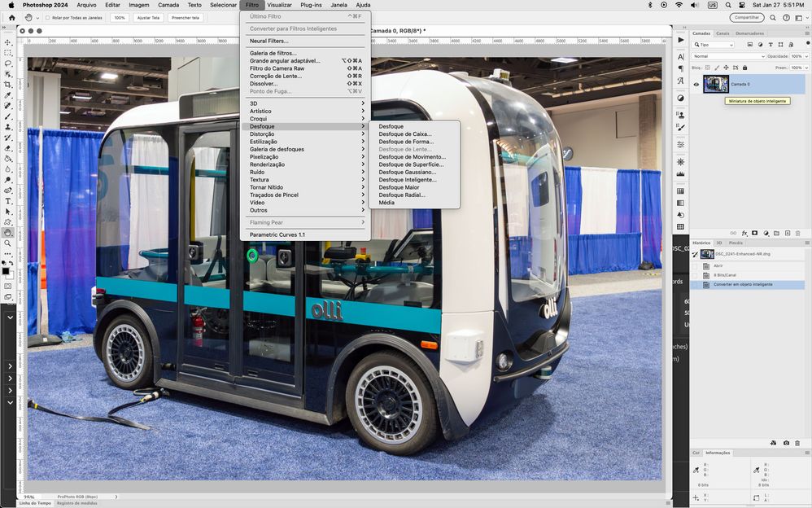812x508 pixels.
Task: Select the Zoom tool in toolbox
Action: click(7, 243)
